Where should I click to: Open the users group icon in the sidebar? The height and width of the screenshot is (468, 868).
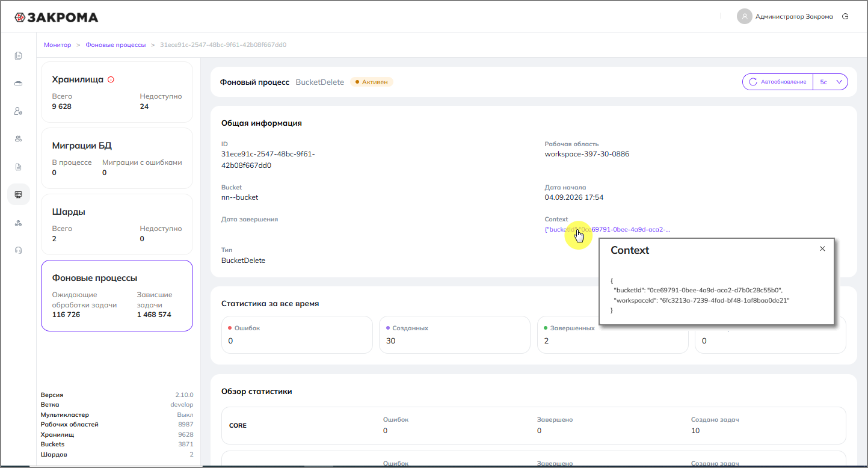click(x=18, y=139)
